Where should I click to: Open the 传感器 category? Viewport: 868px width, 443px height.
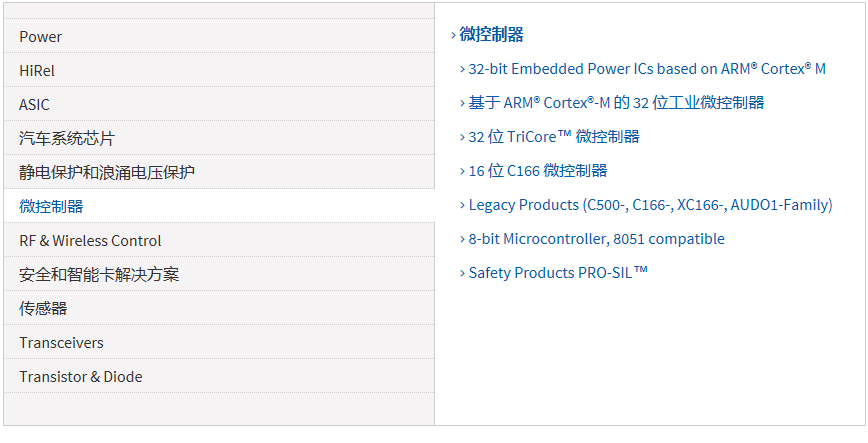coord(43,309)
